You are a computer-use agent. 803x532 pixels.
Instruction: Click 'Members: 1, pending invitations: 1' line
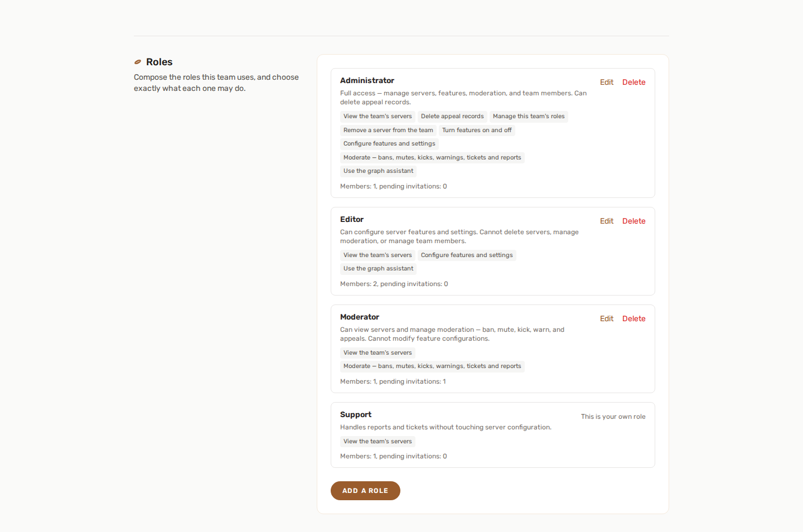coord(393,381)
